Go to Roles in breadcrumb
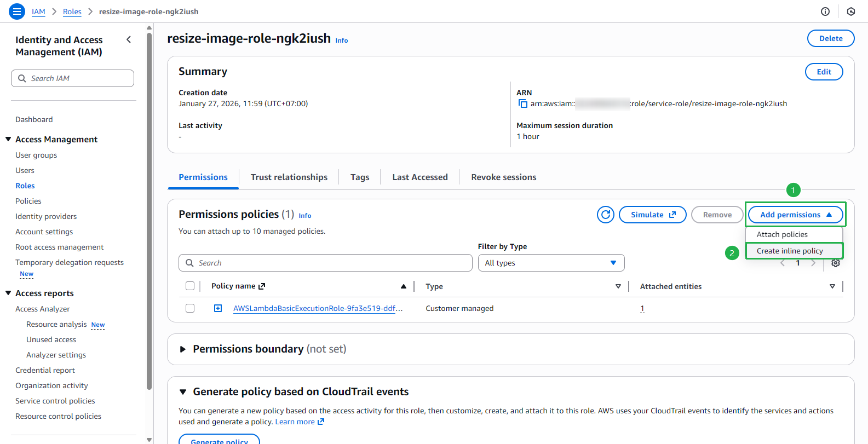Image resolution: width=868 pixels, height=444 pixels. tap(72, 11)
